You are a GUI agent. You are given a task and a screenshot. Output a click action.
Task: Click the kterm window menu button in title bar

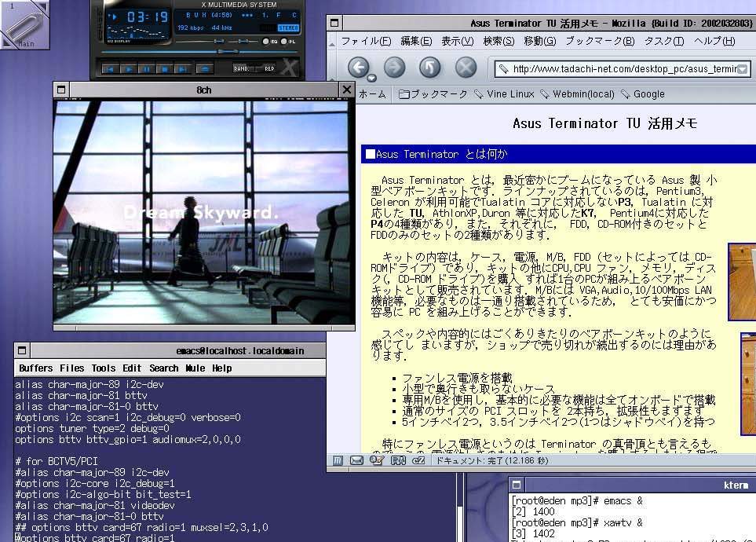(517, 485)
